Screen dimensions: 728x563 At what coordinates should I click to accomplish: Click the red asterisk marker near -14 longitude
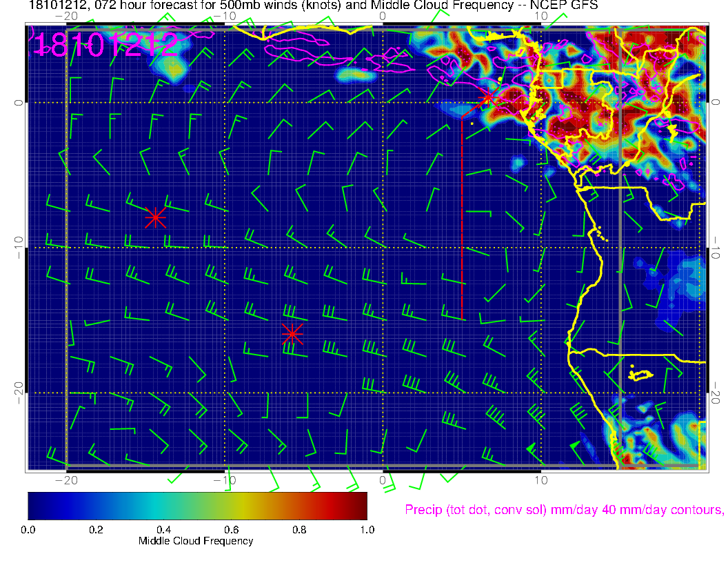tap(155, 217)
